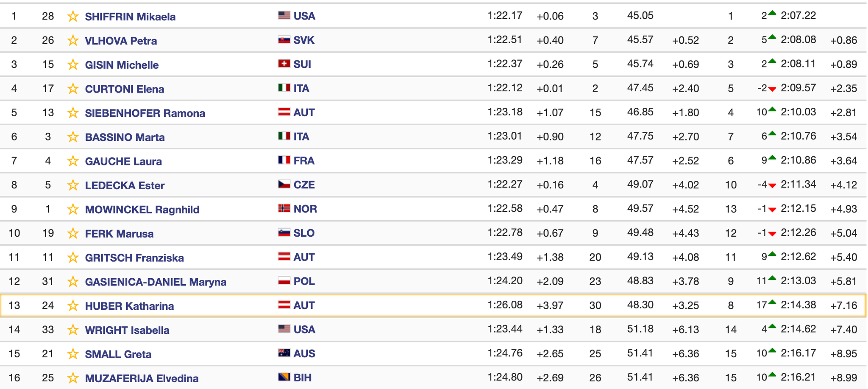Toggle favorite star for SHIFFRIN Mikaela

(x=73, y=17)
